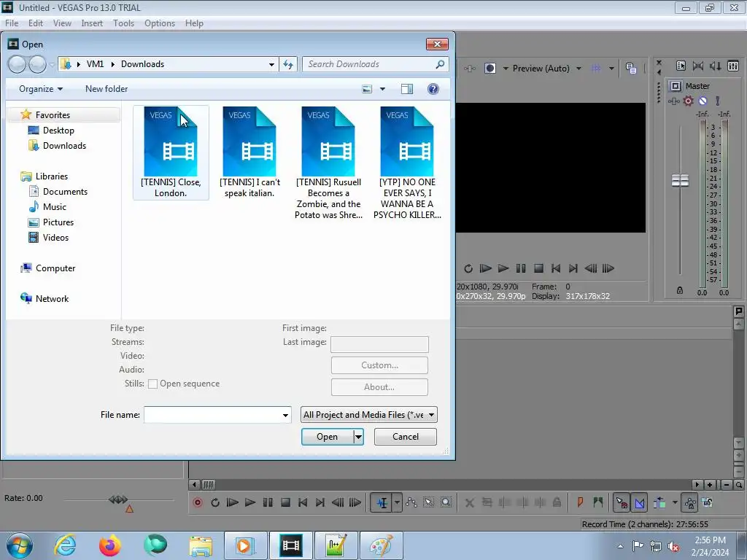Click the green Insert Region icon
Image resolution: width=747 pixels, height=560 pixels.
coord(598,502)
